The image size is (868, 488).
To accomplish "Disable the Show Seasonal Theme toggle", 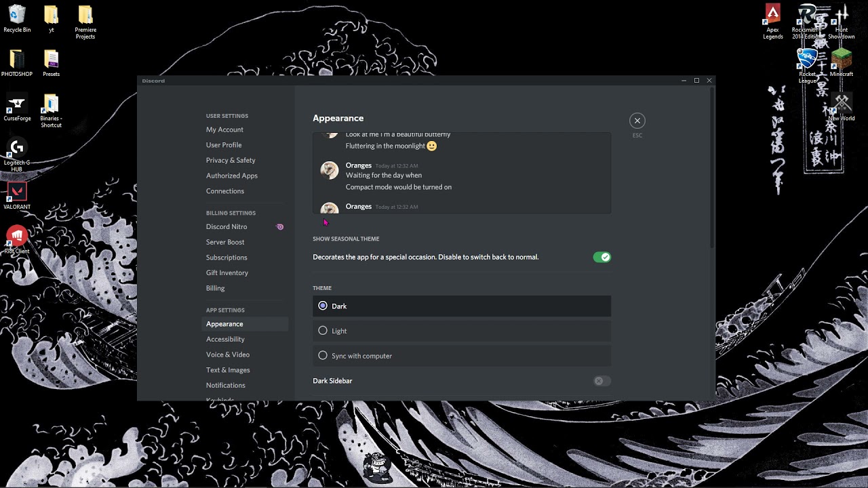I will [x=601, y=257].
